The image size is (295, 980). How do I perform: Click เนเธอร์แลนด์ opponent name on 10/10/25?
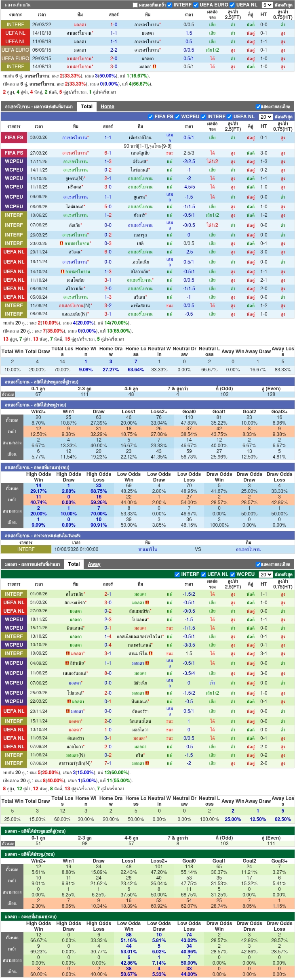click(140, 645)
